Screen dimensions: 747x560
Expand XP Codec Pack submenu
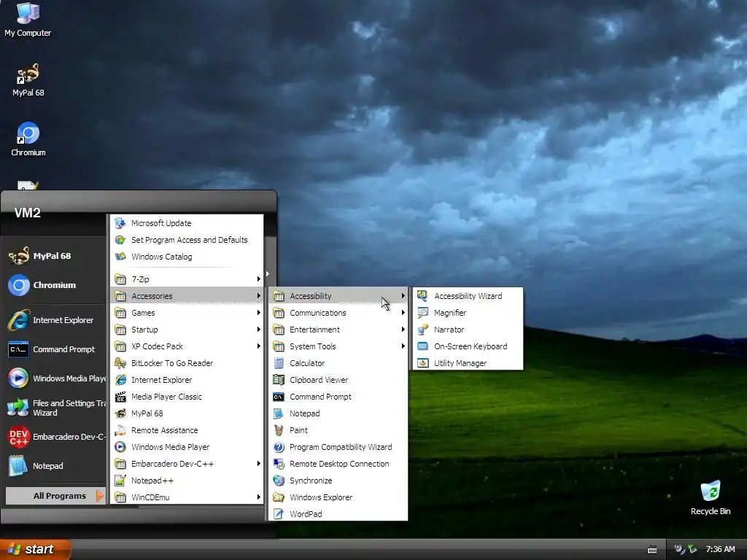pyautogui.click(x=187, y=346)
